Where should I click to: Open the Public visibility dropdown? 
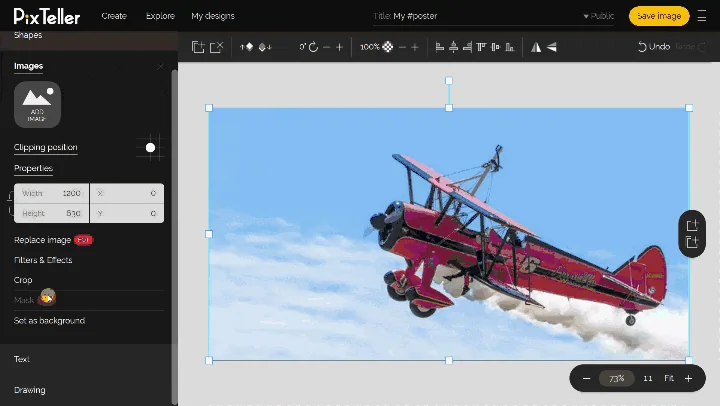599,16
